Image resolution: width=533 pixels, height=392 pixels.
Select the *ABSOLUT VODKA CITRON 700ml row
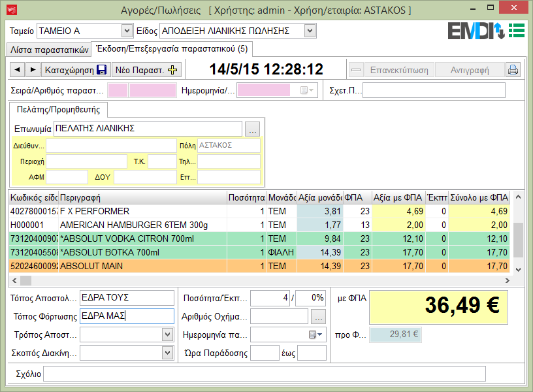point(259,238)
